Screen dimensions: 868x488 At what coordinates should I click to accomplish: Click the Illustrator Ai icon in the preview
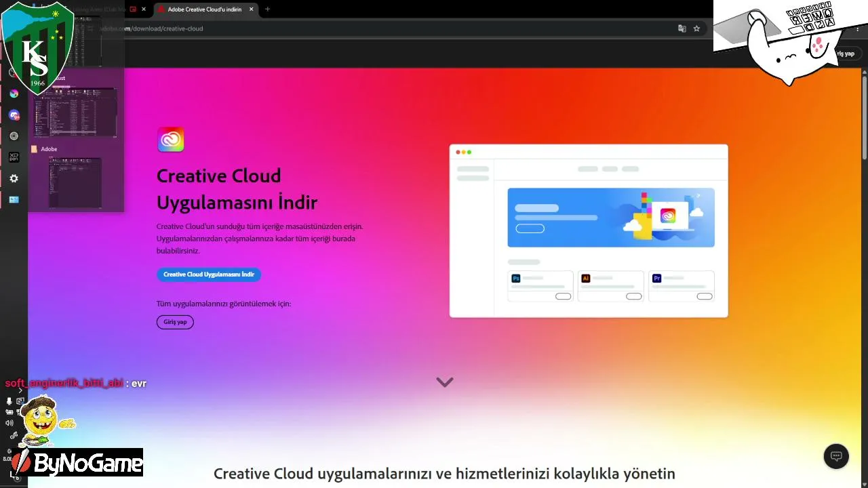tap(586, 279)
